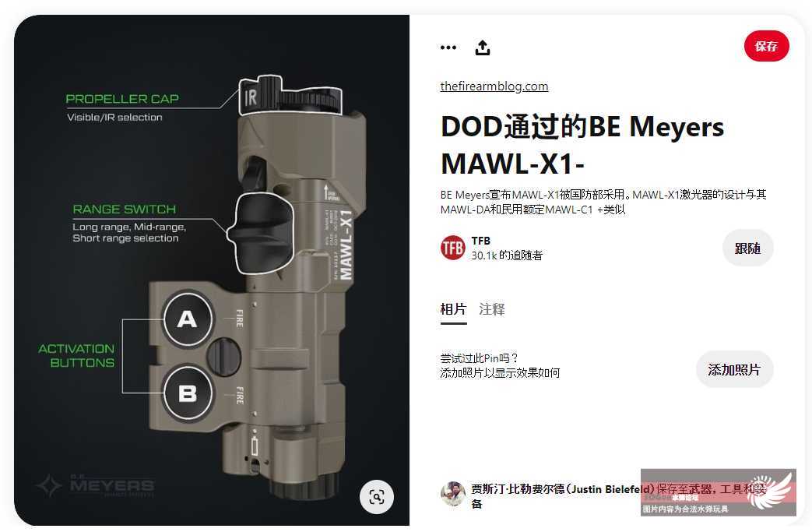The width and height of the screenshot is (812, 532).
Task: Click the visual search lens icon
Action: pos(377,497)
